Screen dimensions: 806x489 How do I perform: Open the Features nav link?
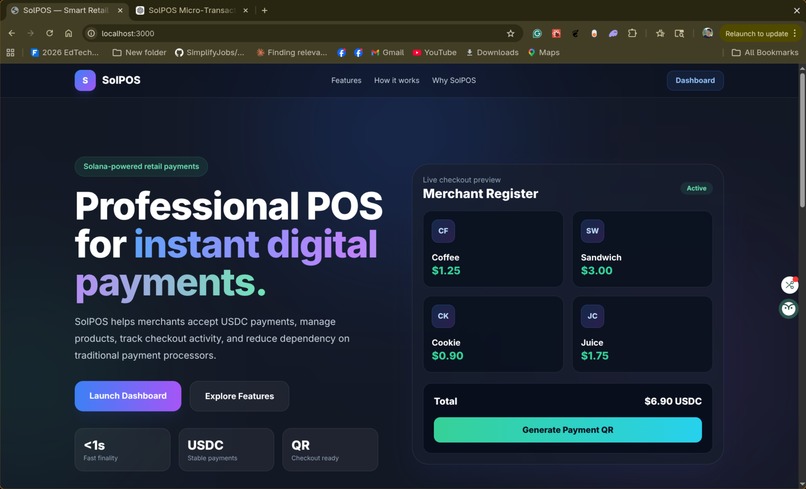[x=346, y=80]
